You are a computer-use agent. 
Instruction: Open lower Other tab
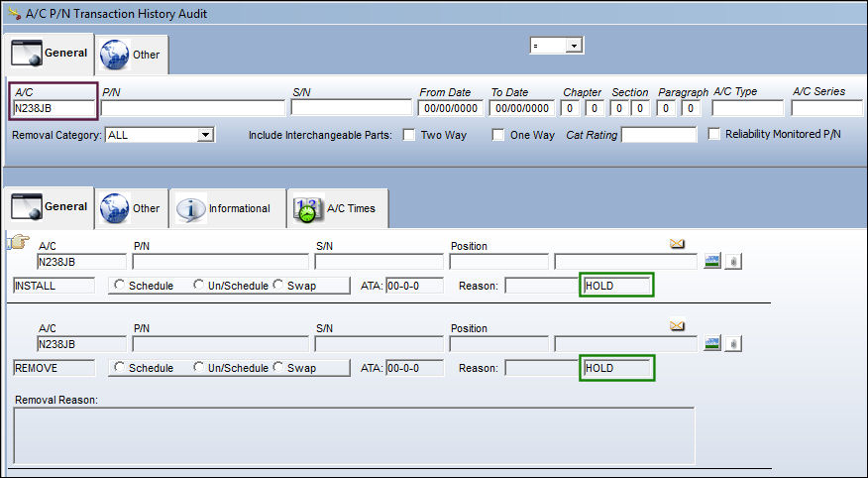(x=131, y=208)
